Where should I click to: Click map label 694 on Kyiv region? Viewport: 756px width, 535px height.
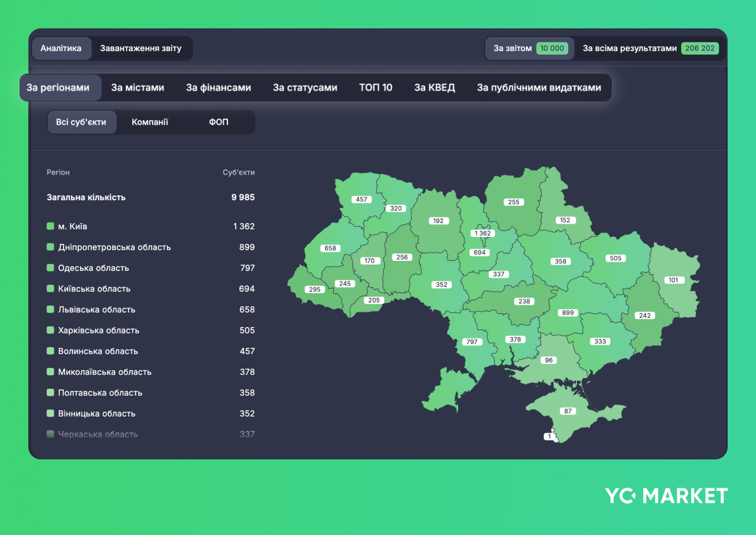coord(480,252)
